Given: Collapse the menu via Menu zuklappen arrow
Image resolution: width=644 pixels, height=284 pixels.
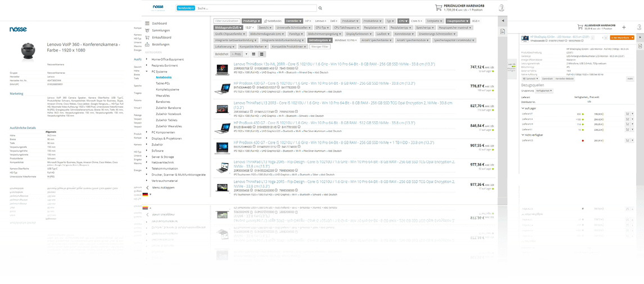Looking at the screenshot, I should tap(147, 187).
